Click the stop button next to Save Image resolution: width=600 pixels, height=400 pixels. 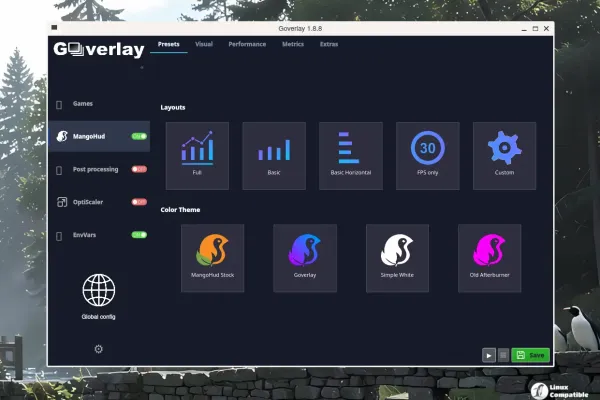pyautogui.click(x=503, y=355)
